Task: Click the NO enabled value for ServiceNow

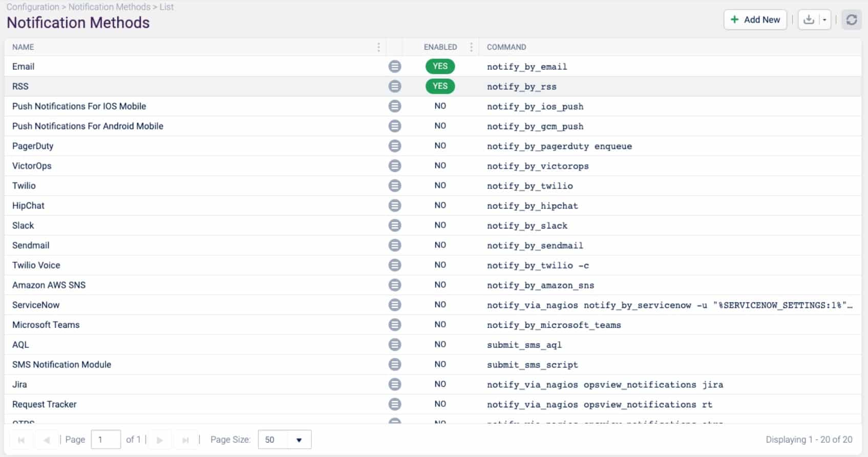Action: point(440,304)
